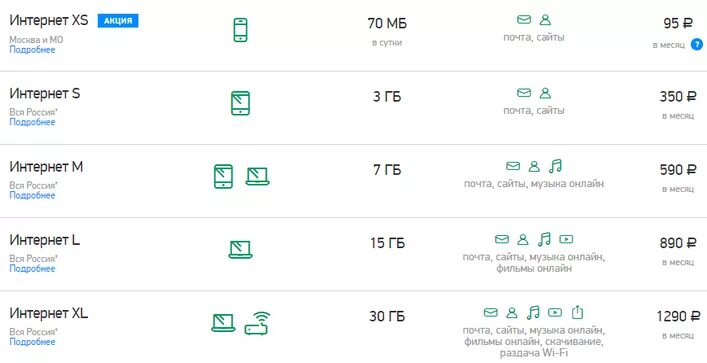Click the blue АКЦИЯ badge
Image resolution: width=707 pixels, height=363 pixels.
tap(118, 21)
